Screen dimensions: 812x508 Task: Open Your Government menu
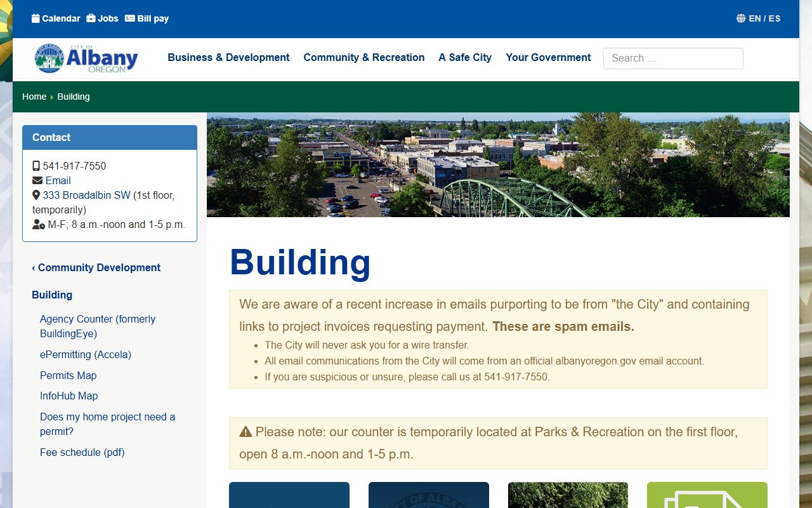548,57
